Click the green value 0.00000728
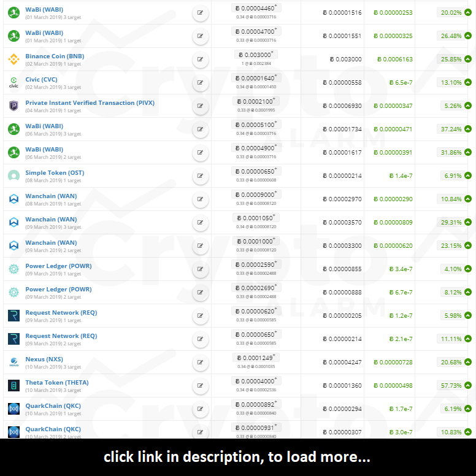476x476 pixels. 393,362
